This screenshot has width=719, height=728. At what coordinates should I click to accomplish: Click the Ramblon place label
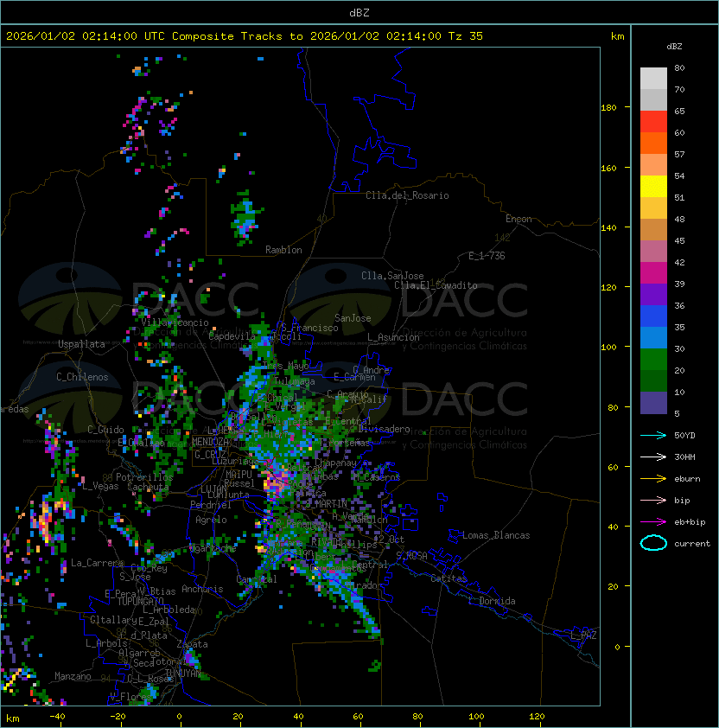point(283,250)
